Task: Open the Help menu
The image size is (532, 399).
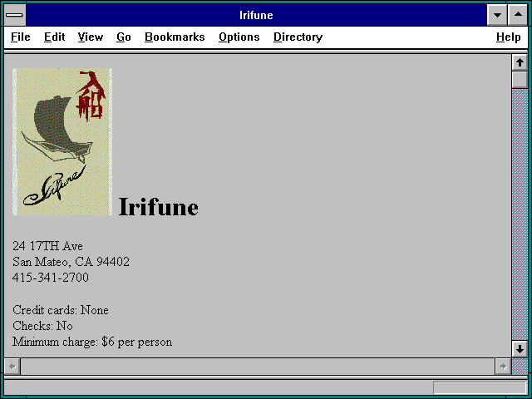Action: pyautogui.click(x=508, y=37)
